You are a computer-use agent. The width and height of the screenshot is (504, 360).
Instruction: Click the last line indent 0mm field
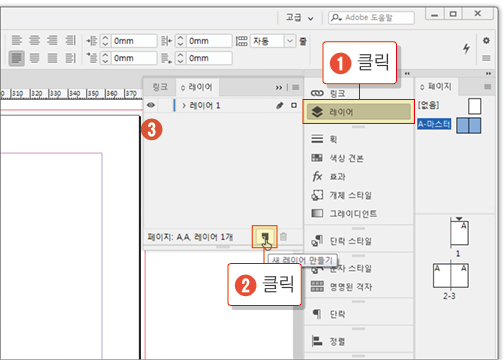209,58
